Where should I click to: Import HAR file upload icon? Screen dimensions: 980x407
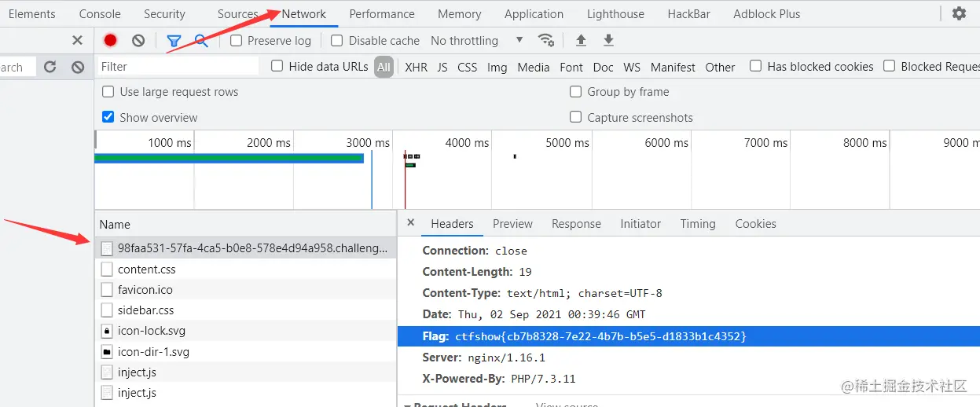(x=581, y=40)
